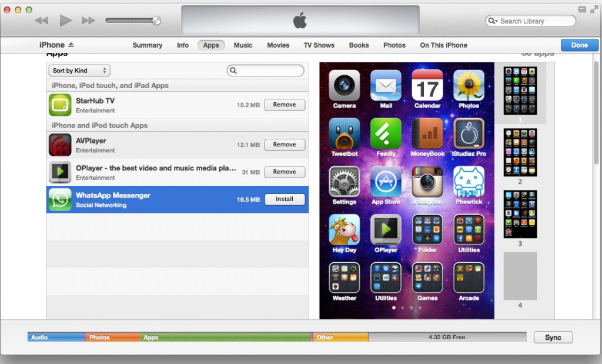Open the Summary tab

[148, 45]
